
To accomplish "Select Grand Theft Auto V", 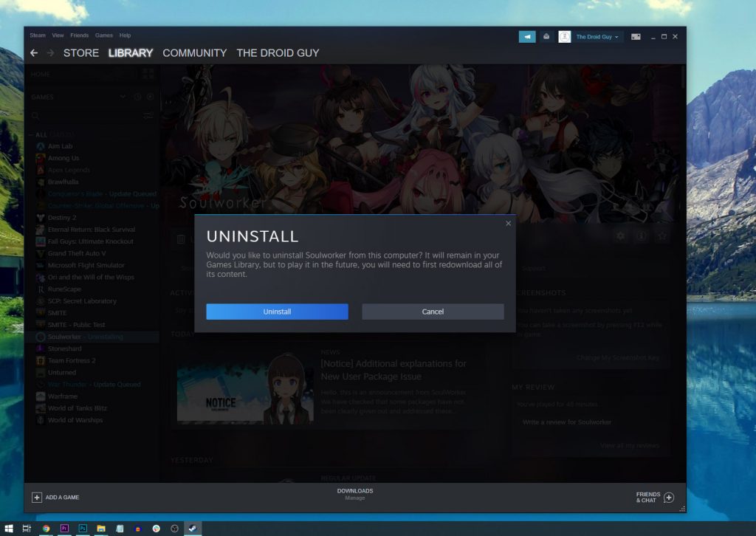I will pyautogui.click(x=77, y=253).
